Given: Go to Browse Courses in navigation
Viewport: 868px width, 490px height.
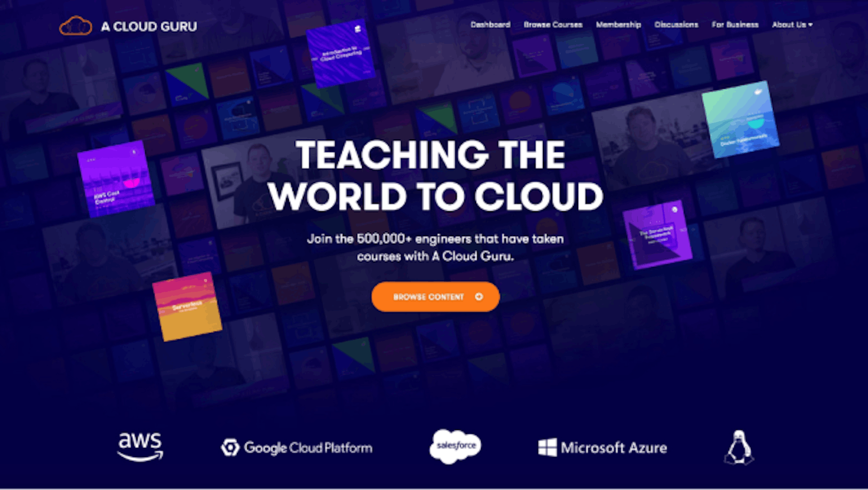Looking at the screenshot, I should [x=553, y=24].
